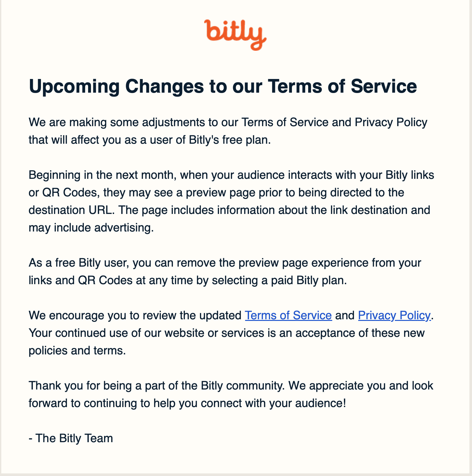Screen dimensions: 472x476
Task: Click the word "Upcoming" in the heading
Action: point(74,87)
